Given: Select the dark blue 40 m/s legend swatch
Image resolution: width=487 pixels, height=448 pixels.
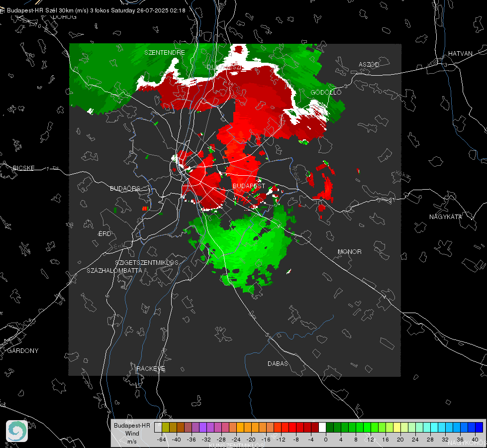Looking at the screenshot, I should pyautogui.click(x=479, y=427).
